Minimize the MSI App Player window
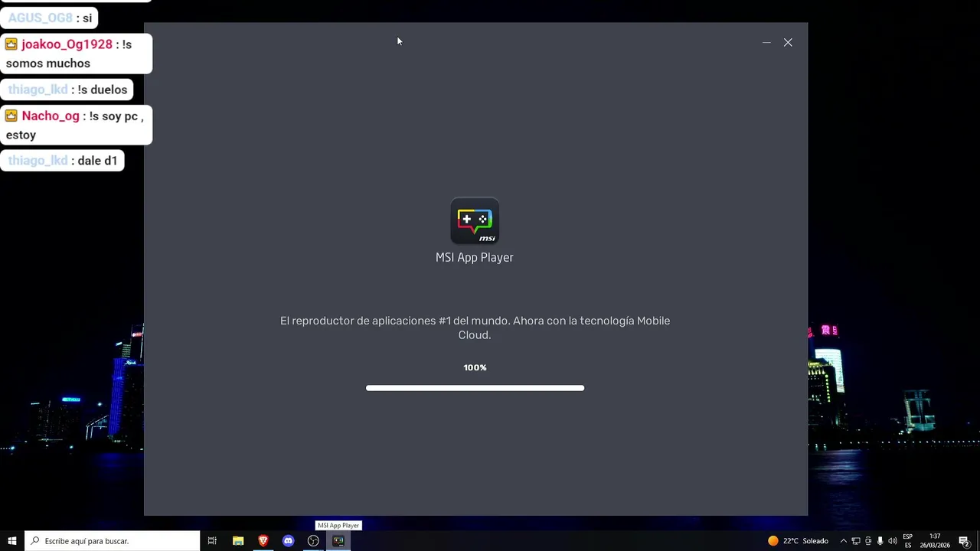Viewport: 980px width, 551px height. click(x=766, y=43)
